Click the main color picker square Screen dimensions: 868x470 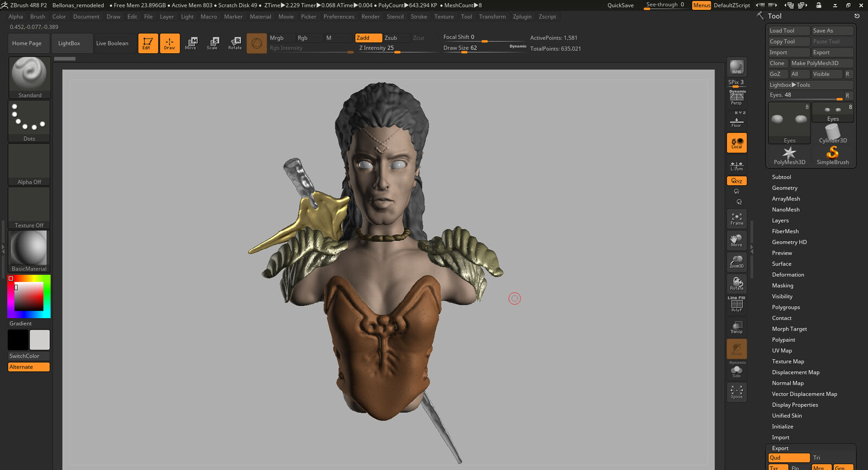[29, 297]
